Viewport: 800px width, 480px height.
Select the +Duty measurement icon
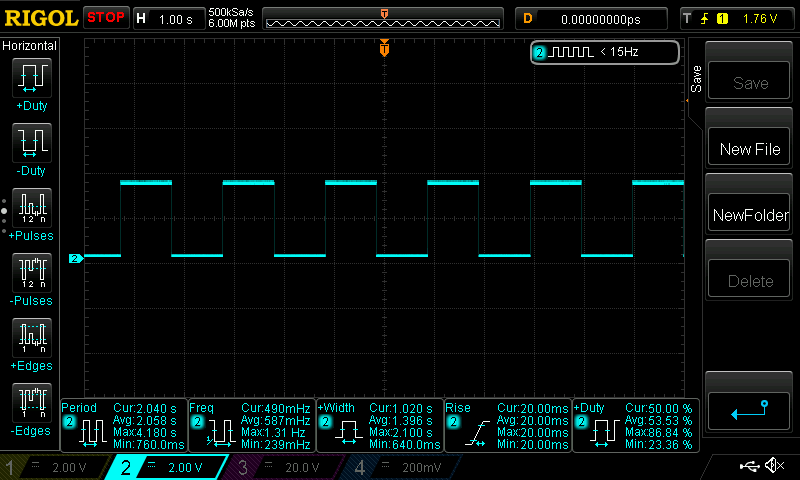pos(32,78)
